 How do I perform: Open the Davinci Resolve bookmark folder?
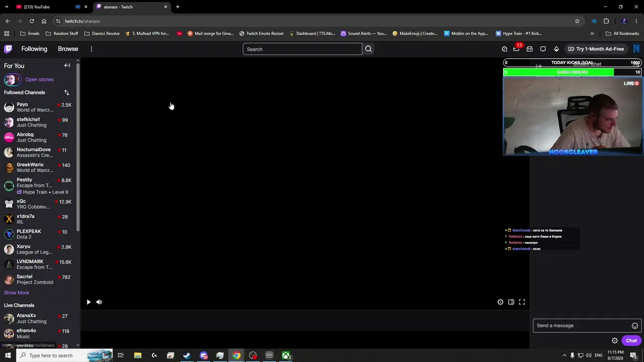tap(102, 34)
